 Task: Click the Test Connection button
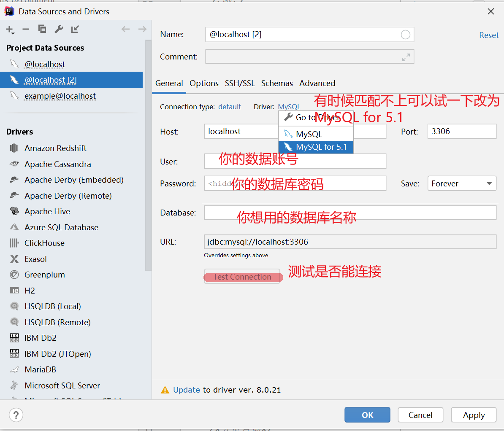242,277
